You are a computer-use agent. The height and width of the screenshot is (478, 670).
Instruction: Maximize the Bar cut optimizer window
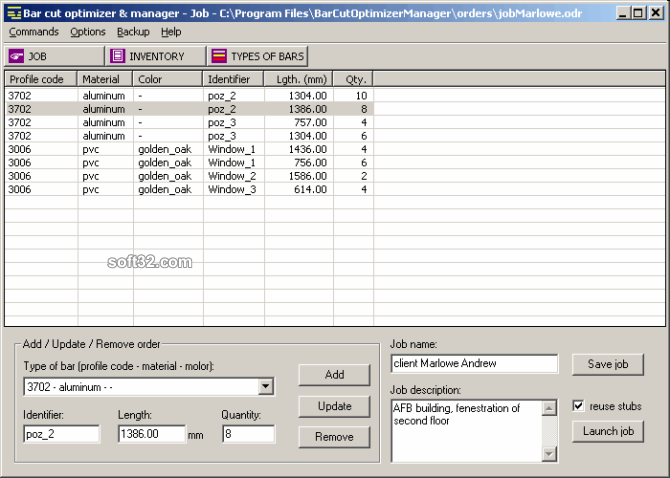(x=638, y=13)
